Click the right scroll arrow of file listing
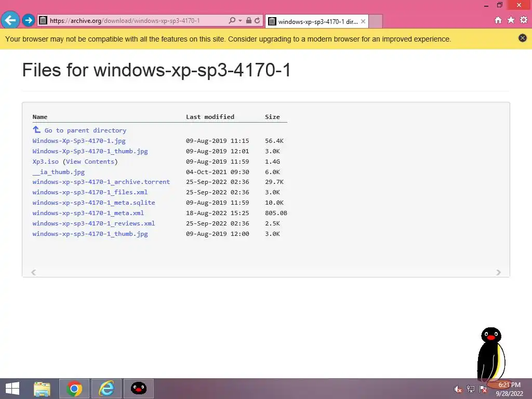Image resolution: width=532 pixels, height=399 pixels. 498,272
